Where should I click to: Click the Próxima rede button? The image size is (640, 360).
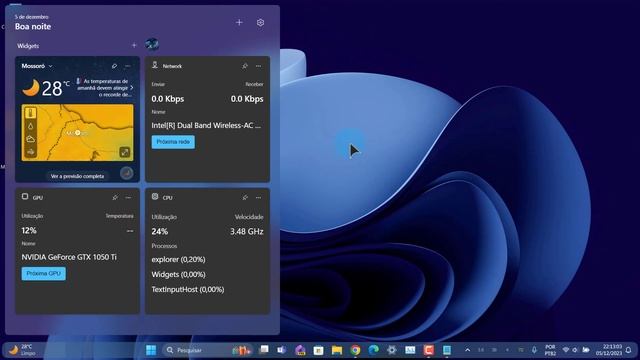[x=173, y=142]
